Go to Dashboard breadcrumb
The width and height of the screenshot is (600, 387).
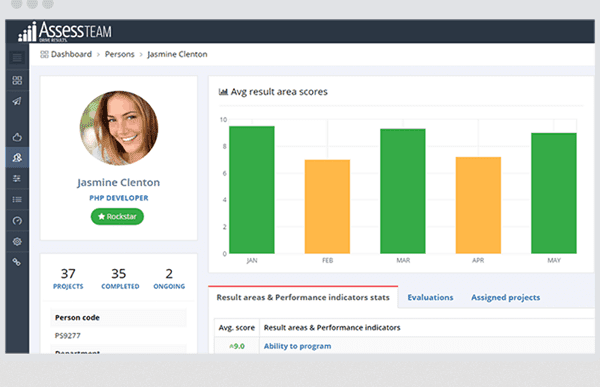71,54
